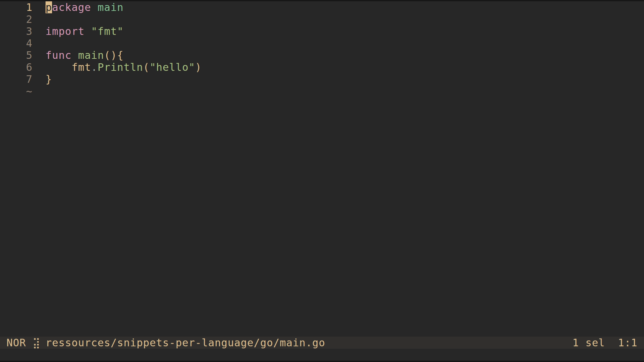Screen dimensions: 644x362
Task: Click the "fmt" string on import line
Action: [x=107, y=32]
